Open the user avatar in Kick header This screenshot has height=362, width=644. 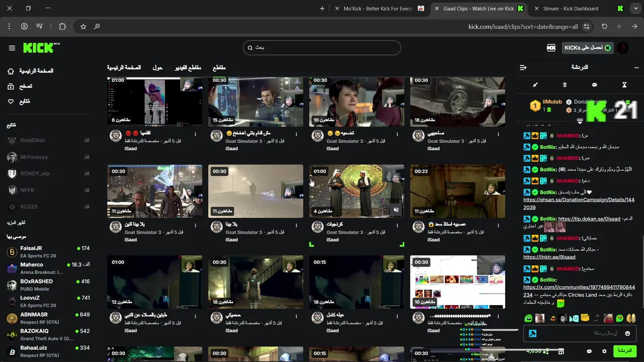tap(623, 48)
